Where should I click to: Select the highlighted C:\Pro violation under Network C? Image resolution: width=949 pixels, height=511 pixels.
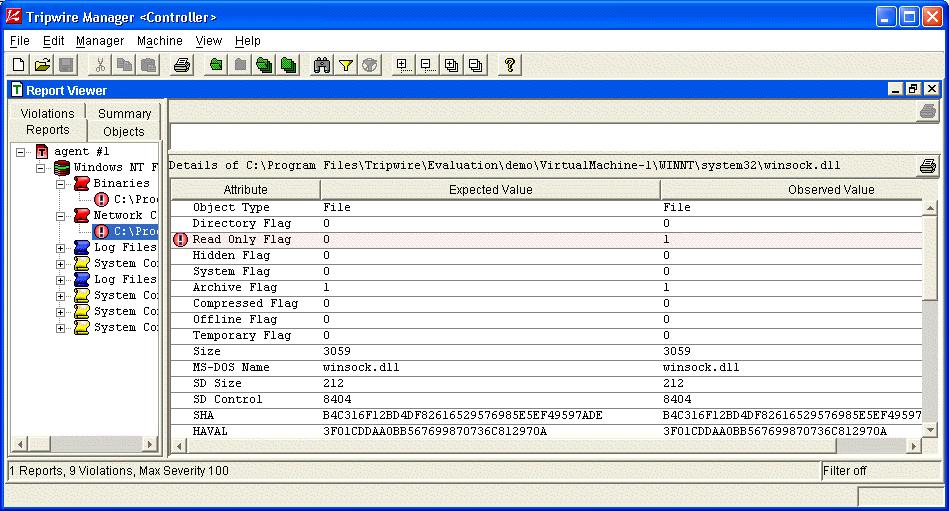(x=125, y=231)
